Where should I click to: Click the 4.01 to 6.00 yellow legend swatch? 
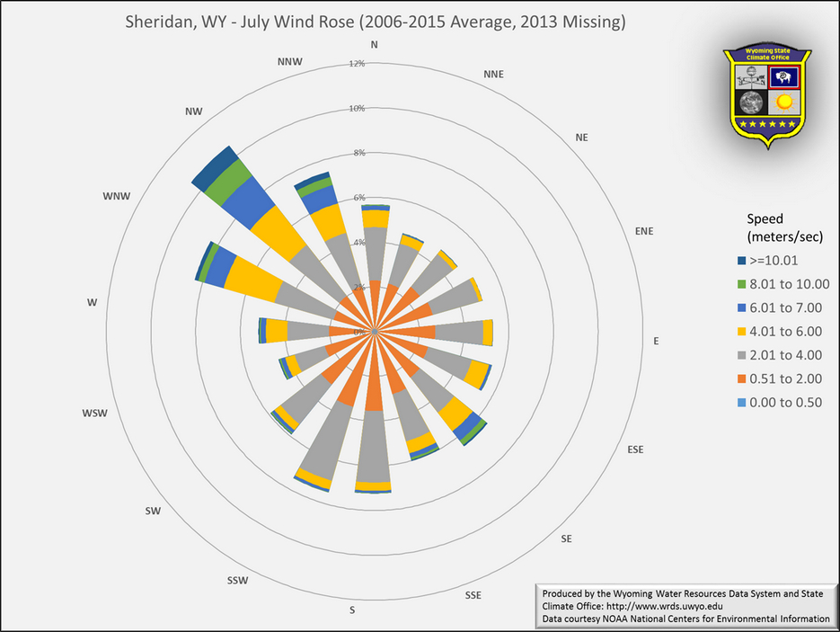(741, 331)
